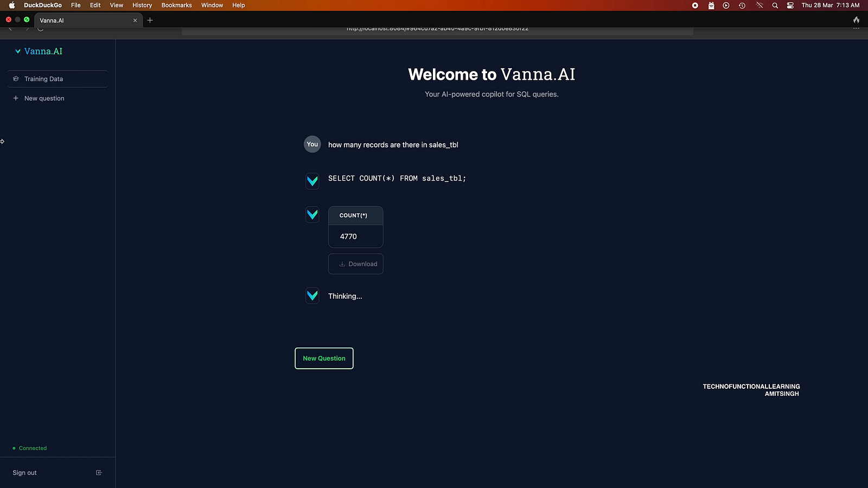Click the Vanna avatar beside Thinking message
Viewport: 868px width, 488px height.
(x=312, y=296)
